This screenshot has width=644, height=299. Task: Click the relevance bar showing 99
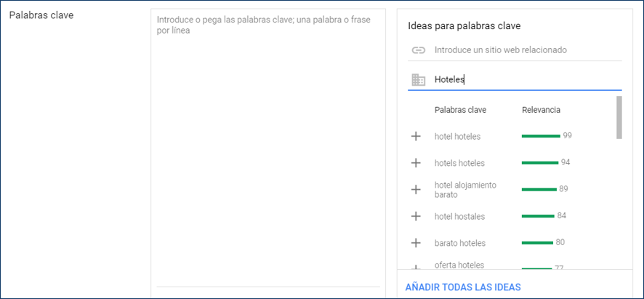click(x=541, y=136)
